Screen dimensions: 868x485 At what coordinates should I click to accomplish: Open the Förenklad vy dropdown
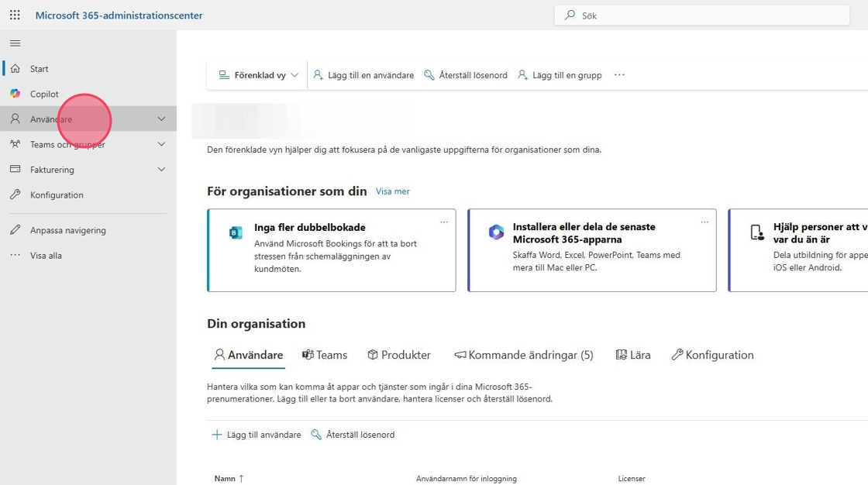[x=258, y=75]
